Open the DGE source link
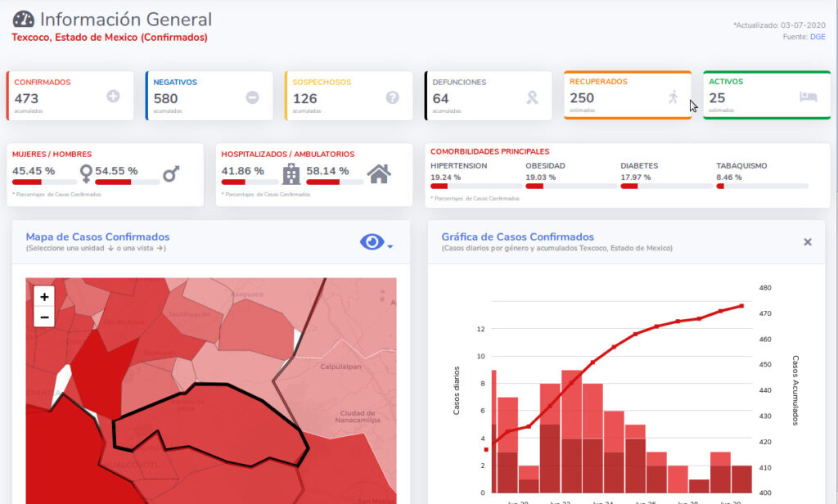Viewport: 838px width, 504px height. coord(818,37)
